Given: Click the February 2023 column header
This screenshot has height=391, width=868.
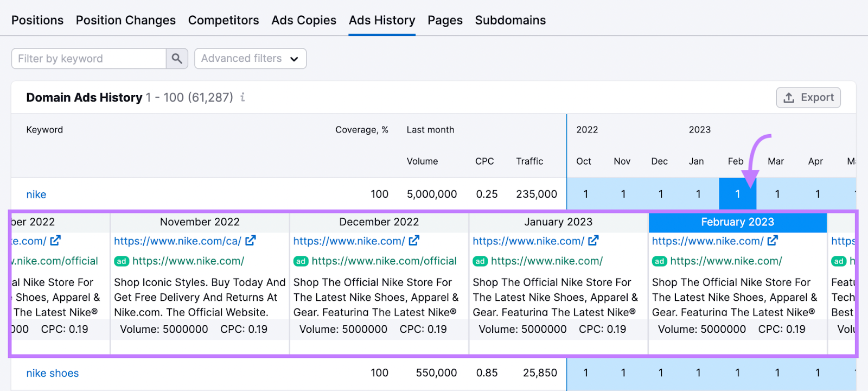Looking at the screenshot, I should (737, 222).
